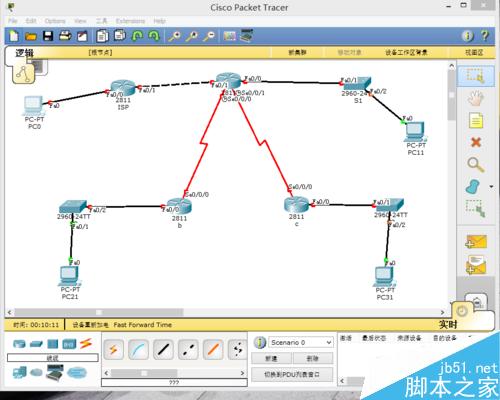Click the connections list right scroll arrow
Viewport: 500px width, 400px height.
point(242,373)
